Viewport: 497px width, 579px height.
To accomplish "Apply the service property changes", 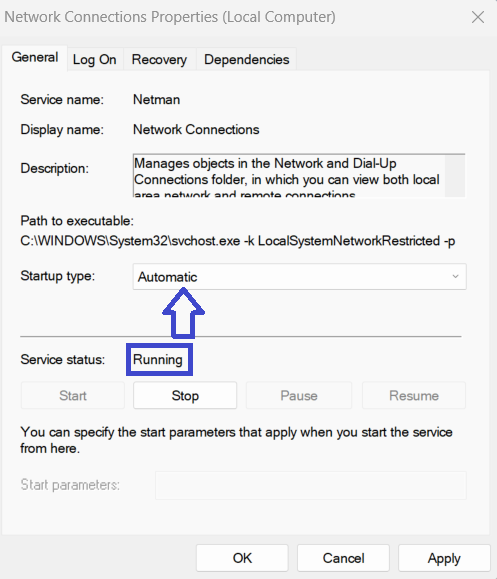I will coord(444,558).
